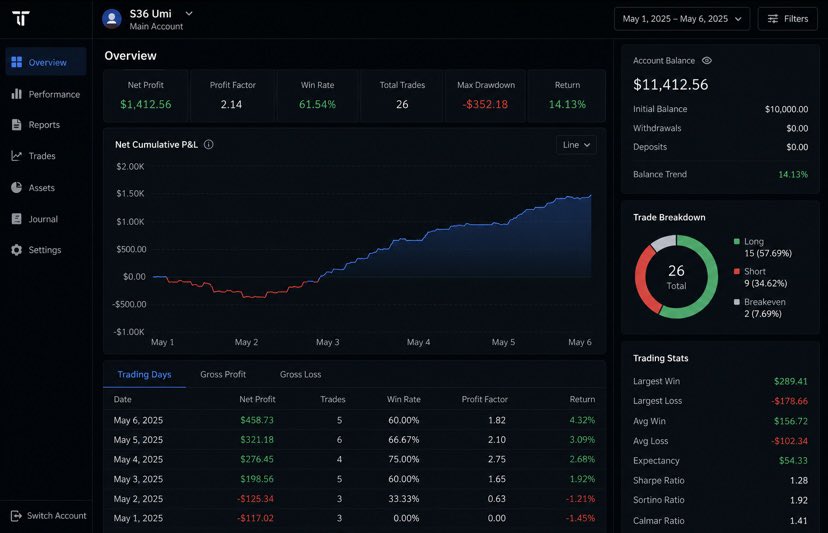Click the May 3 label on chart axis
828x533 pixels.
[327, 342]
